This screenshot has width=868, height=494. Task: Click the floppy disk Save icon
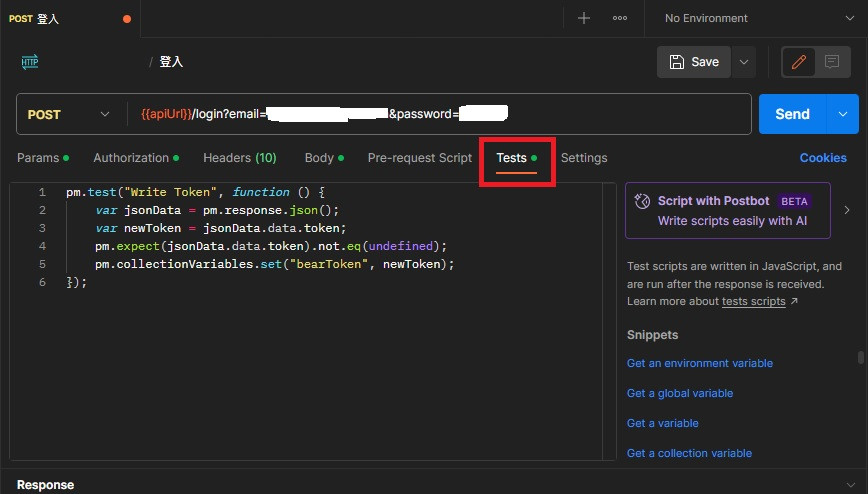pos(676,61)
